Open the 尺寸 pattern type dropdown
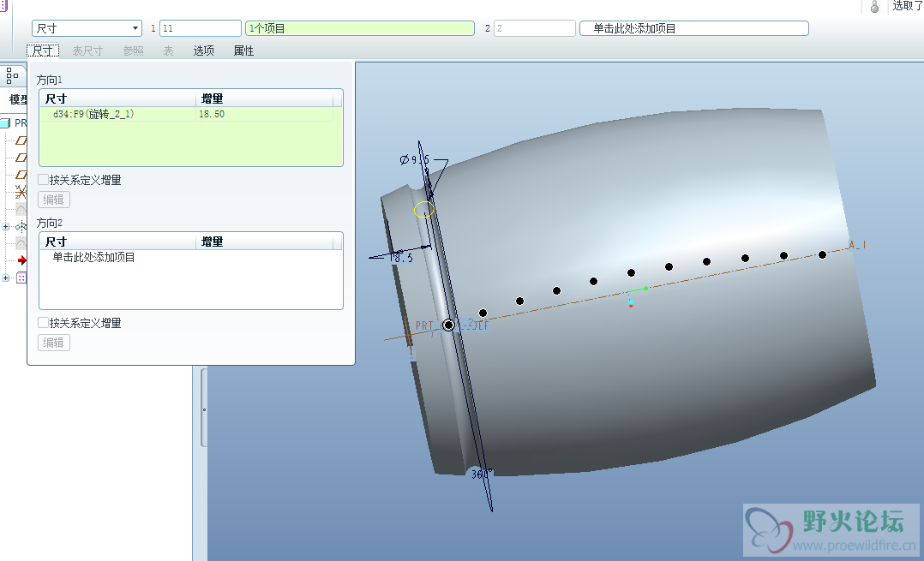This screenshot has width=924, height=561. point(87,28)
